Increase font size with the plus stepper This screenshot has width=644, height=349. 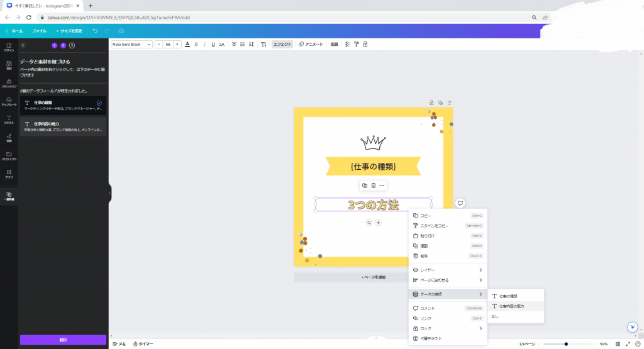[177, 45]
